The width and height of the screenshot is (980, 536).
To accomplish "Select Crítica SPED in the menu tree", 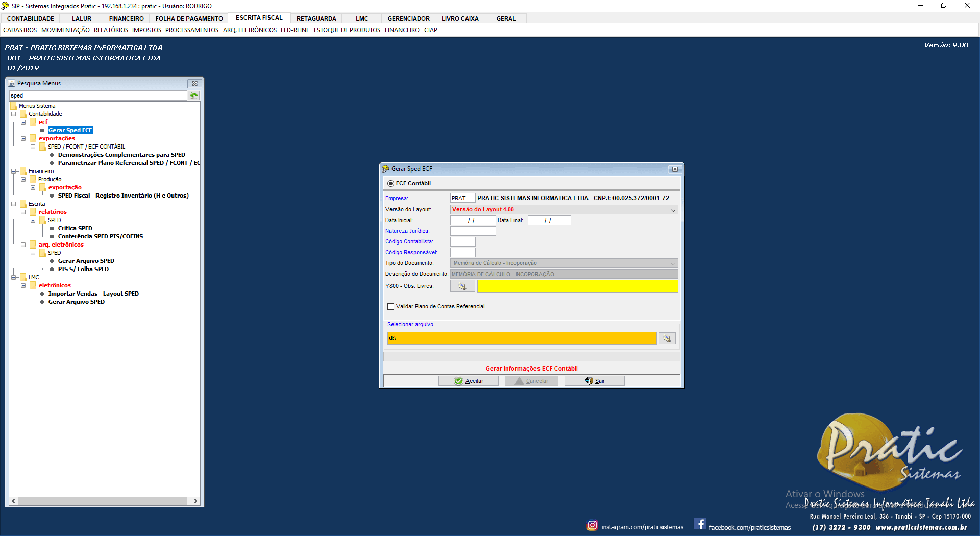I will (75, 228).
